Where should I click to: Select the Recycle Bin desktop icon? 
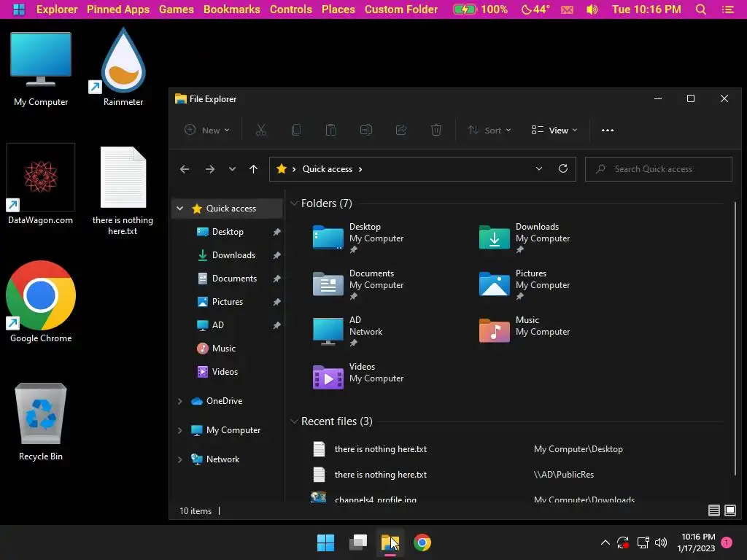pyautogui.click(x=41, y=422)
